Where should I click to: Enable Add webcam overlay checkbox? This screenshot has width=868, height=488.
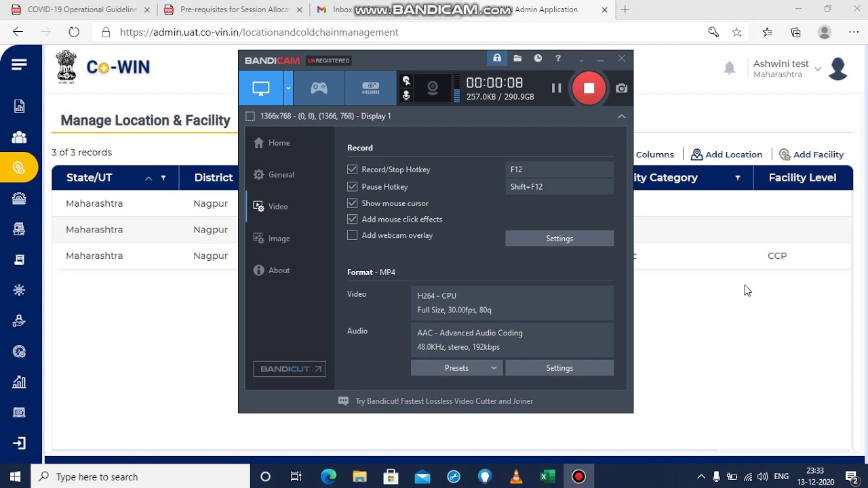click(x=352, y=235)
